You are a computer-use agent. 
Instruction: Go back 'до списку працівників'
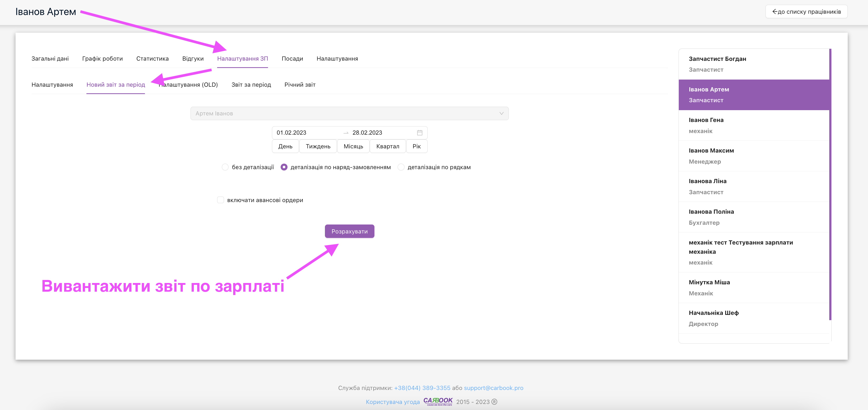(806, 12)
